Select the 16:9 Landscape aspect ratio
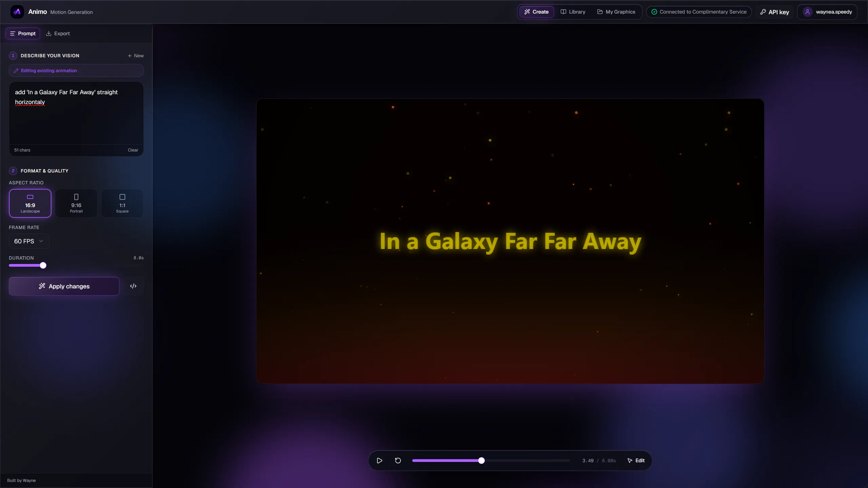 [x=30, y=203]
